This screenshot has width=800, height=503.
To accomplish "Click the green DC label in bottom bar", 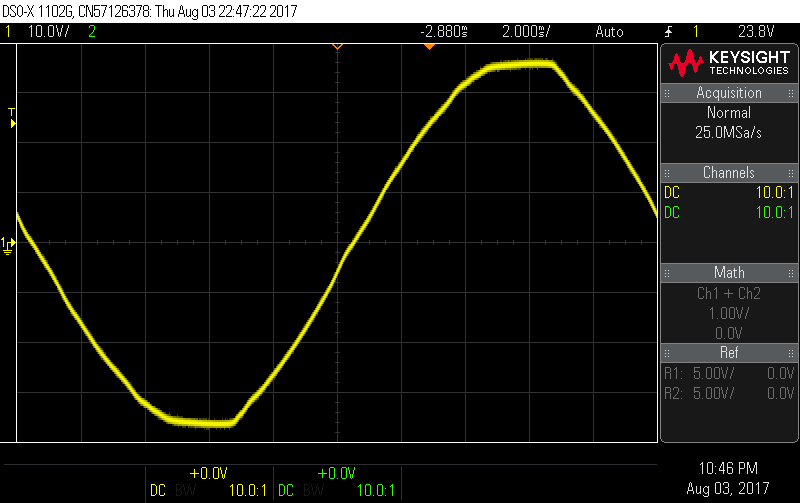I will click(286, 491).
